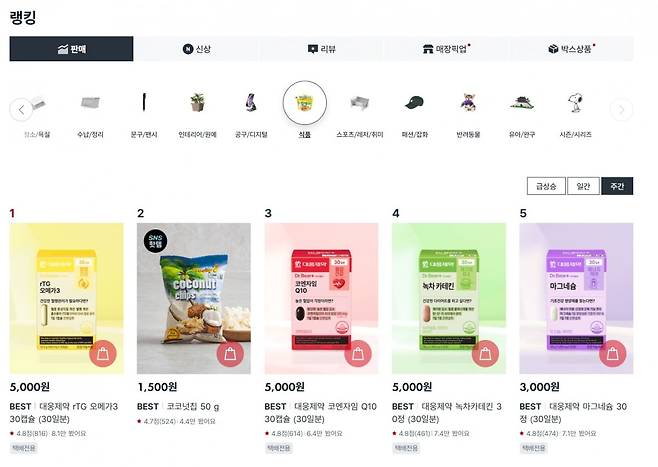
Task: Add rTG 오메가3 product to shopping bag
Action: (x=103, y=353)
